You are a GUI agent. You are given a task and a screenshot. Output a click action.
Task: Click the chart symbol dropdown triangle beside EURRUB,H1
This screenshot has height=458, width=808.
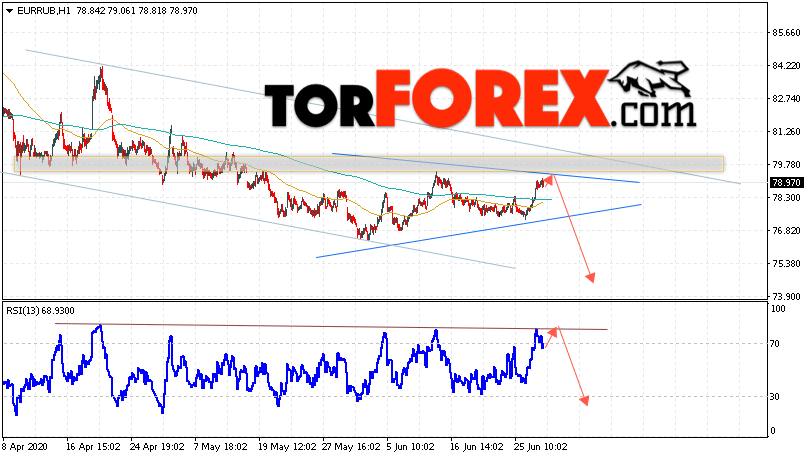9,11
